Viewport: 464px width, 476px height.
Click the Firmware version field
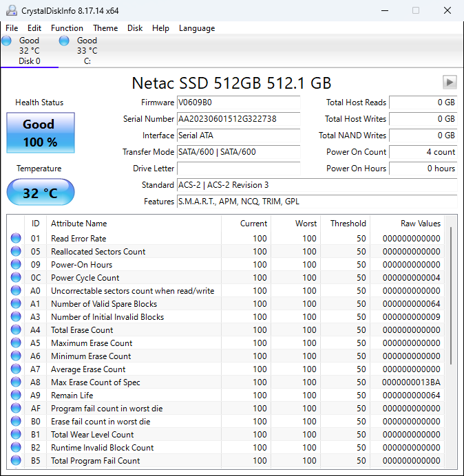pyautogui.click(x=238, y=102)
